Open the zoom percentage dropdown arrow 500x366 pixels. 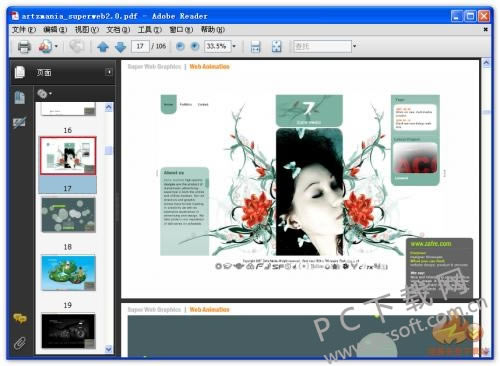[x=234, y=46]
